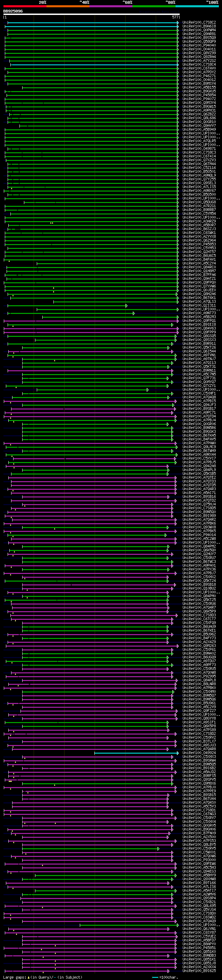Select label UniRef100_Q6I544
Viewport: 222px width, 980px height.
coord(199,351)
